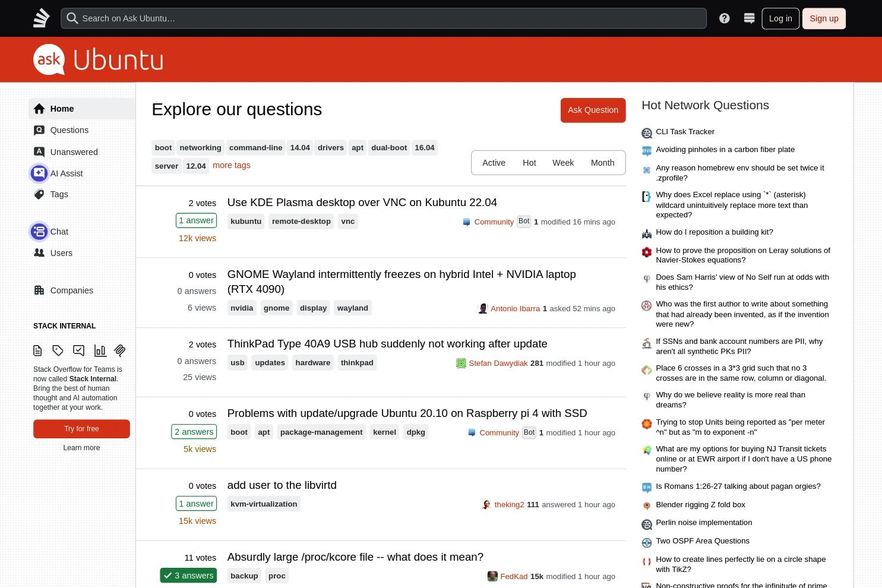This screenshot has width=882, height=588.
Task: Click theking2's avatar
Action: click(486, 504)
